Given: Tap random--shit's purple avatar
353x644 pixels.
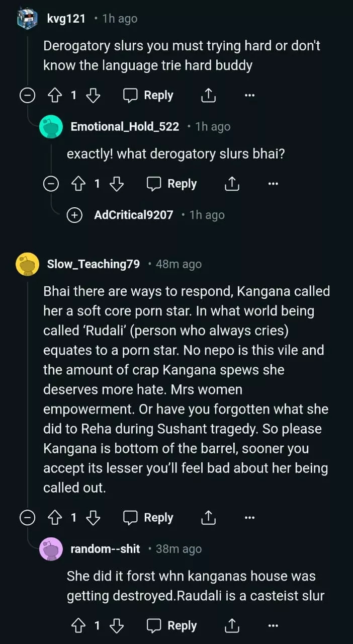Looking at the screenshot, I should pyautogui.click(x=51, y=549).
